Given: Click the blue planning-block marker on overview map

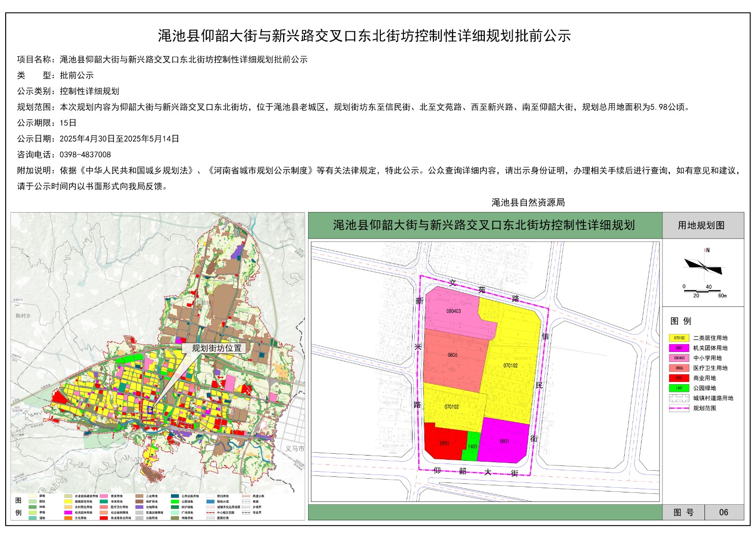Looking at the screenshot, I should tap(150, 410).
